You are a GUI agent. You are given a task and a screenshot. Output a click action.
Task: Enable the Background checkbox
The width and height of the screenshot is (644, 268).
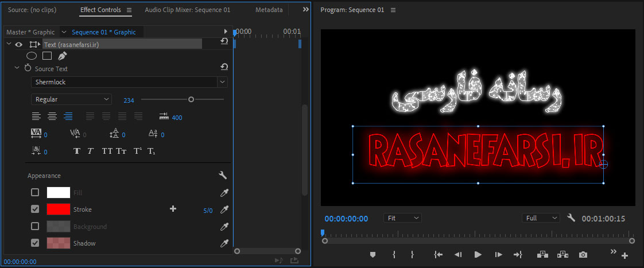click(36, 226)
